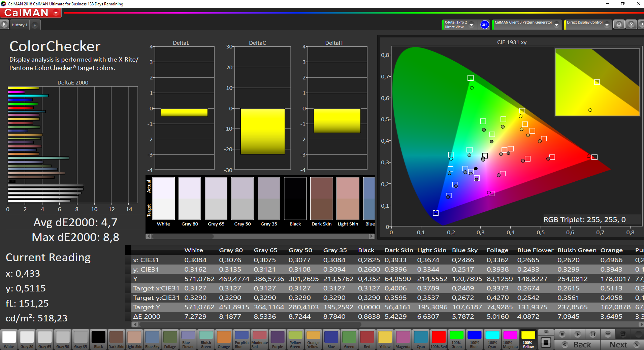Select the highlighted 100% Yellow patch
The image size is (644, 350).
point(528,340)
